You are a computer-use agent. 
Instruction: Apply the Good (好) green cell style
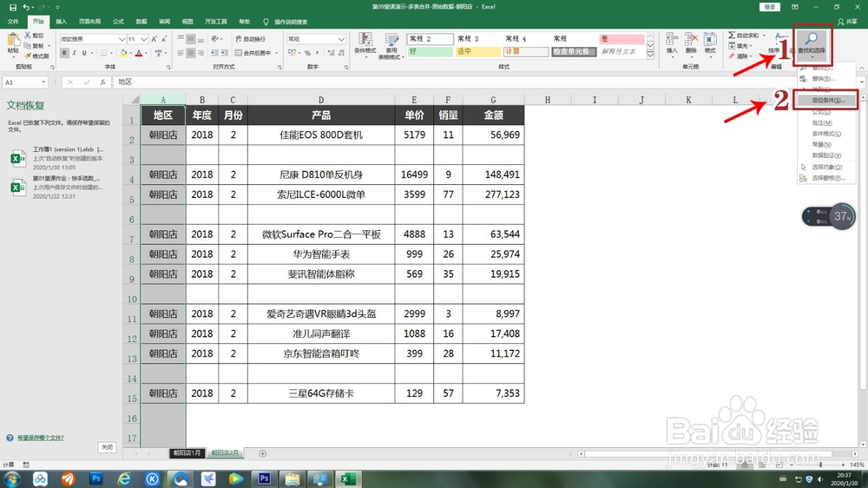(x=431, y=51)
